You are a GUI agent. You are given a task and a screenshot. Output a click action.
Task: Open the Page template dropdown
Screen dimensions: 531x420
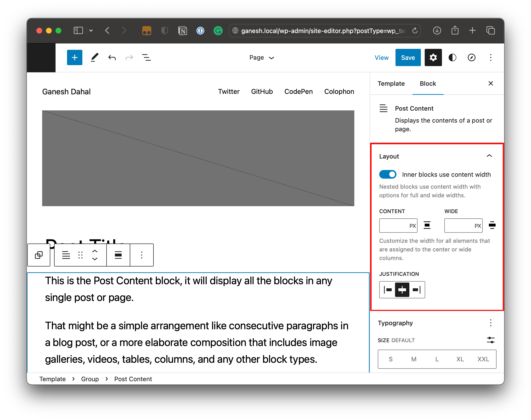[x=262, y=57]
